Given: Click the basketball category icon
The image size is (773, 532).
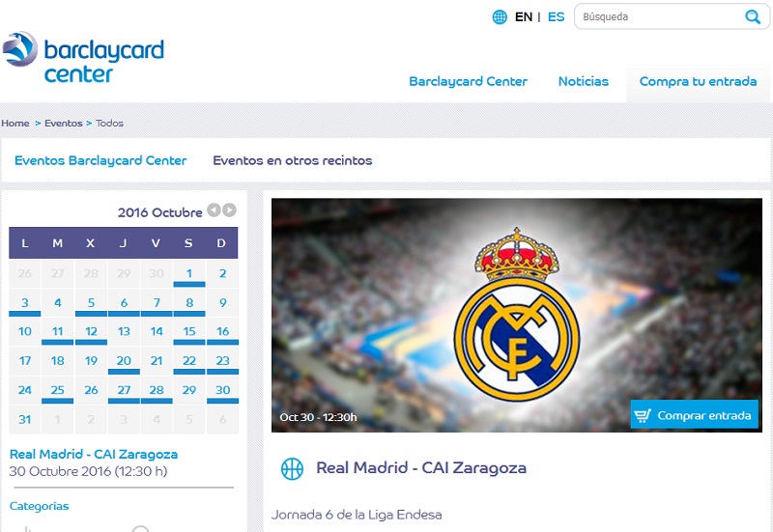Looking at the screenshot, I should [292, 468].
